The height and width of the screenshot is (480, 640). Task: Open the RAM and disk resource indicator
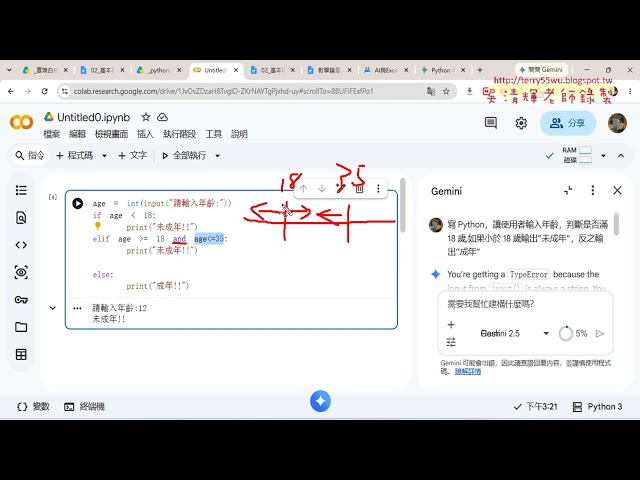click(577, 156)
